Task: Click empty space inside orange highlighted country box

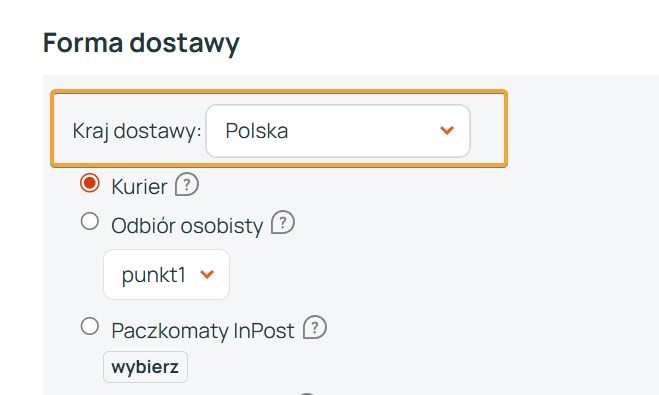Action: click(488, 131)
